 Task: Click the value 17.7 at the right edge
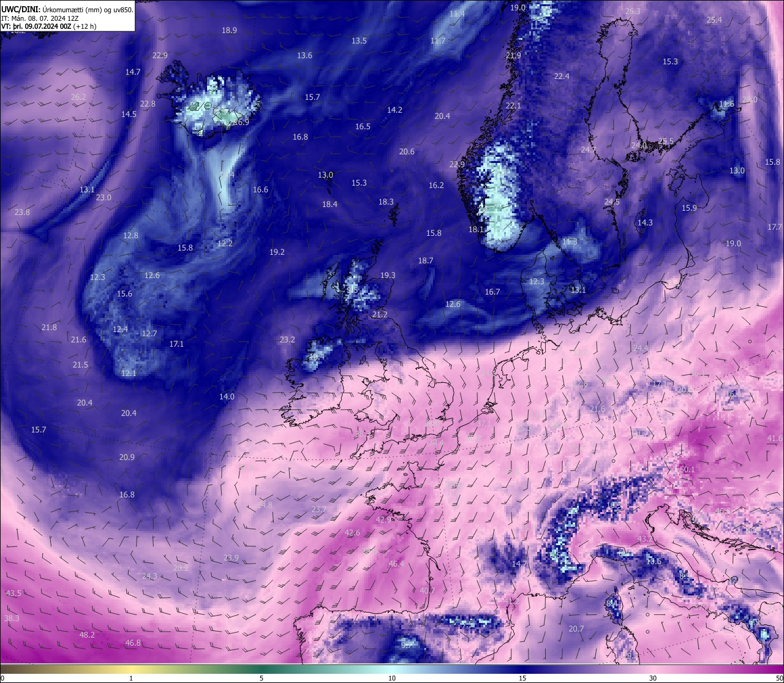coord(775,227)
